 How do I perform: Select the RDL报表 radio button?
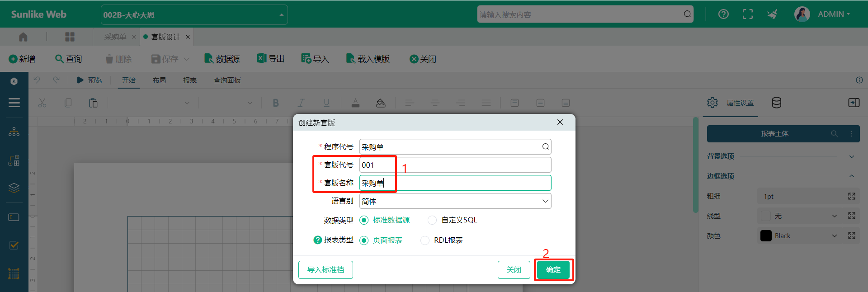[425, 240]
